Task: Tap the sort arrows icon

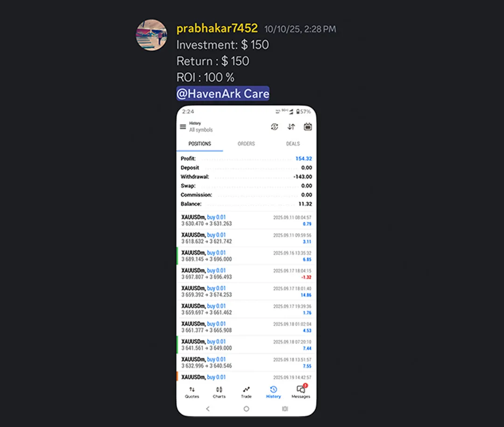Action: pos(291,127)
